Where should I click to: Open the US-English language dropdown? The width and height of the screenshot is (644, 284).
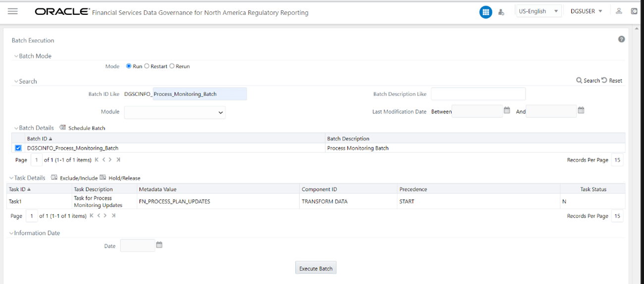point(538,11)
